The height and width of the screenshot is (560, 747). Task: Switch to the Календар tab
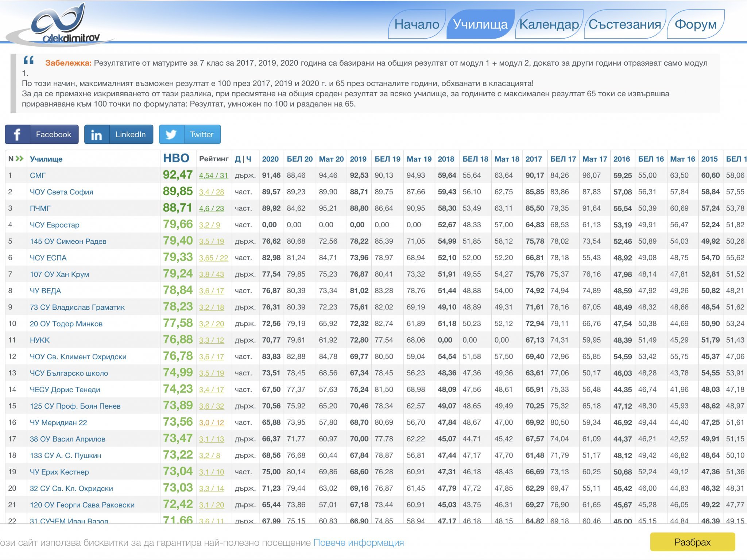click(549, 24)
